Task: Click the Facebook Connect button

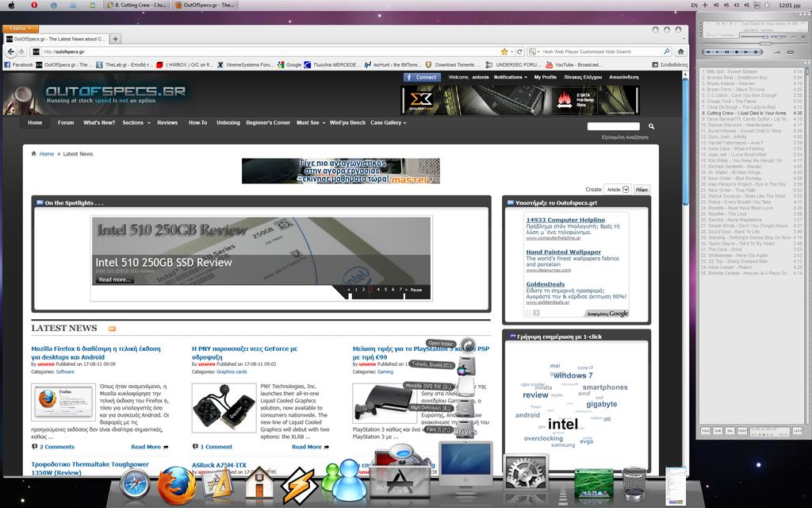Action: point(422,77)
